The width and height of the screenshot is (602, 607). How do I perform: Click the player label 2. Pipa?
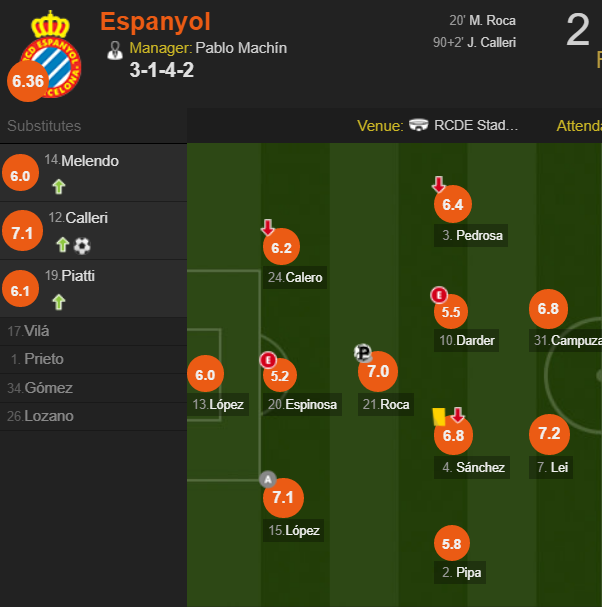pyautogui.click(x=460, y=572)
